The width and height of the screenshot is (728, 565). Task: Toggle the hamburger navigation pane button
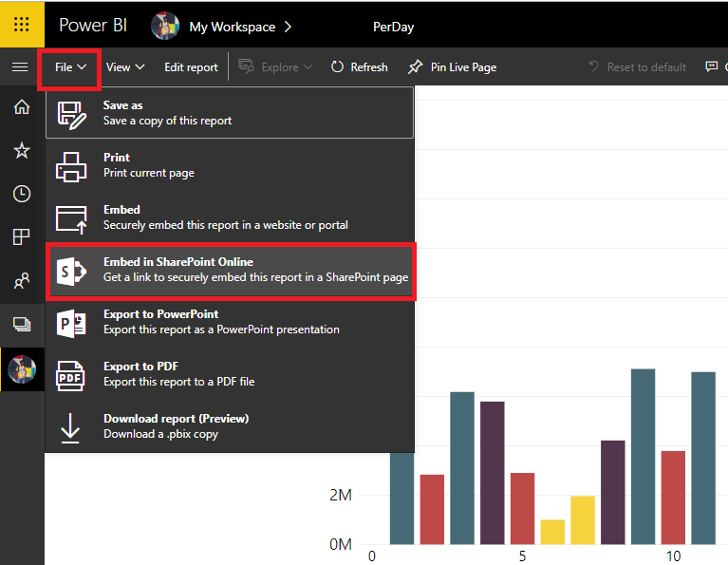point(20,67)
